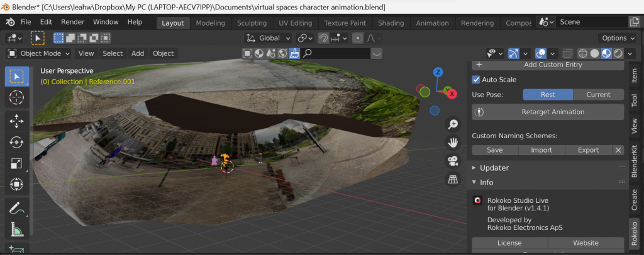The image size is (644, 255).
Task: Toggle viewport overlays button
Action: [541, 53]
